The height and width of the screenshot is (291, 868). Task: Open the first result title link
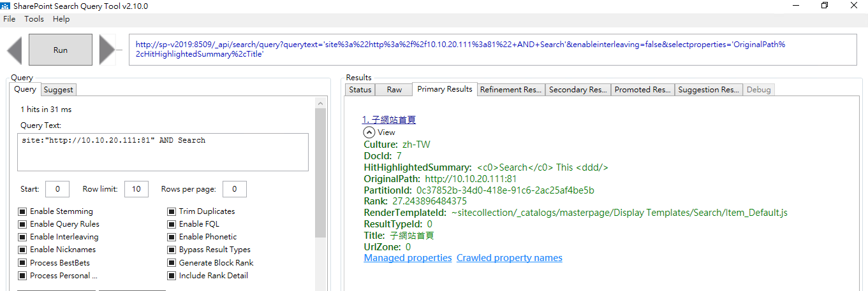coord(388,120)
